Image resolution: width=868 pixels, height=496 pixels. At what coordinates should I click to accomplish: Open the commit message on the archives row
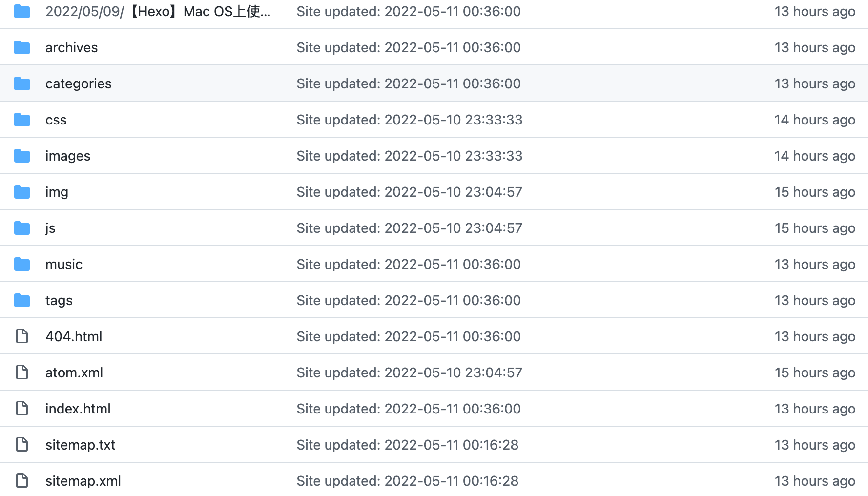(x=408, y=47)
